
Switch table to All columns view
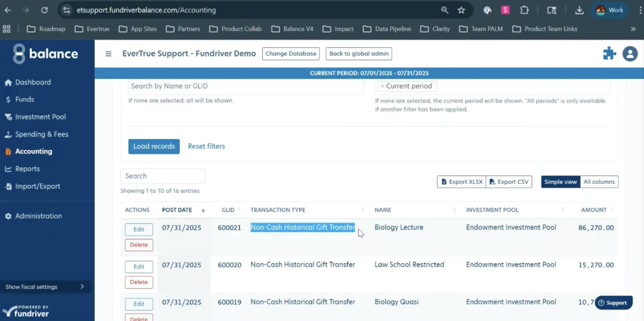599,182
